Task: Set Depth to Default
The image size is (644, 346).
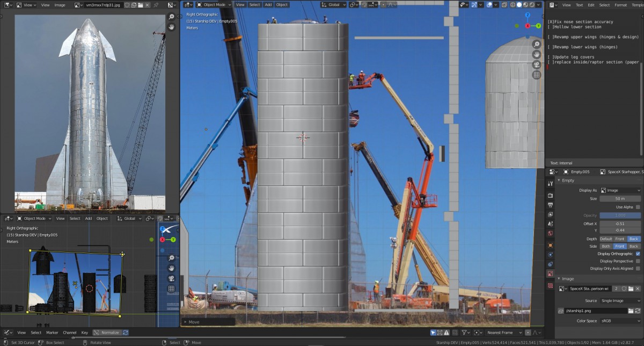Action: (606, 239)
